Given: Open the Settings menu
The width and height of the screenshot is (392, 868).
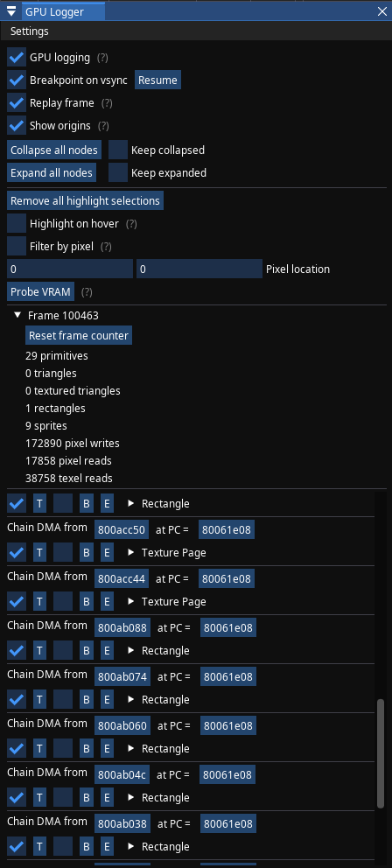Looking at the screenshot, I should (x=30, y=31).
